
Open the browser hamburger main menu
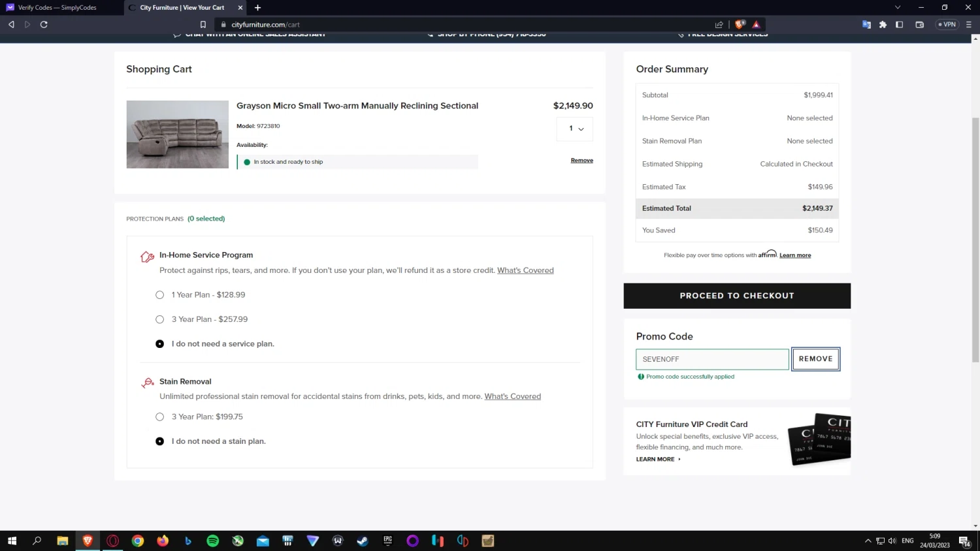point(968,25)
